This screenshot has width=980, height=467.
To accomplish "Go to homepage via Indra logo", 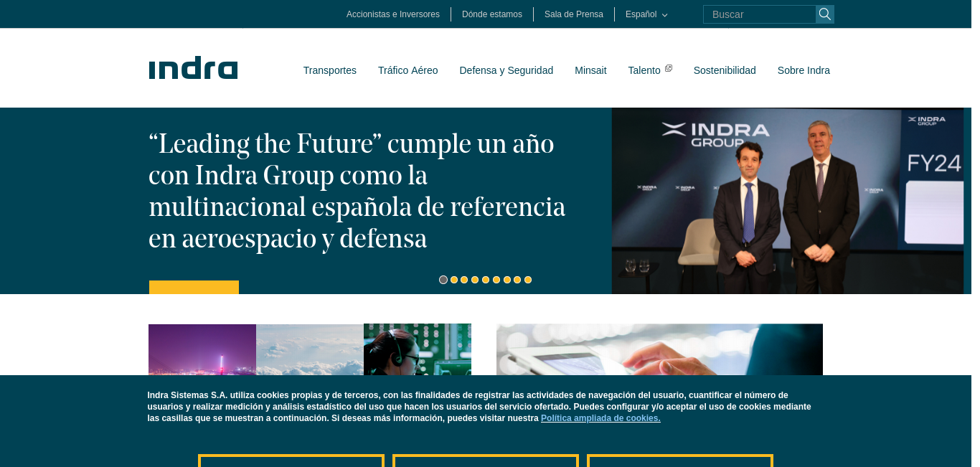I will 193,68.
